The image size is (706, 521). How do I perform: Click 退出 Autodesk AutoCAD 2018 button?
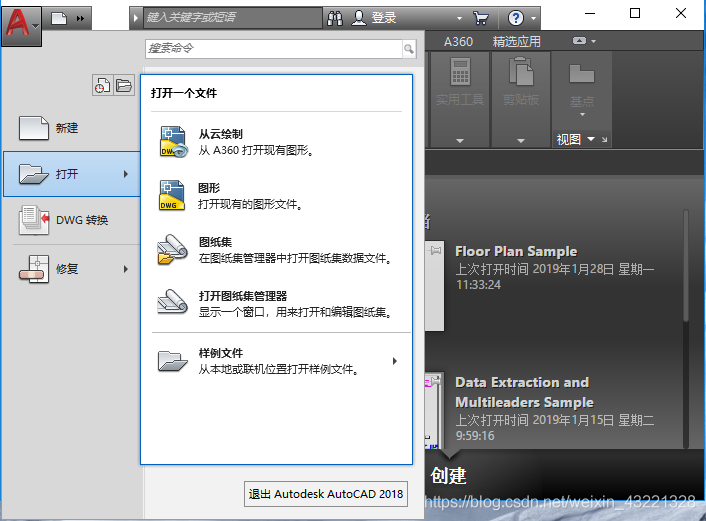(x=326, y=494)
